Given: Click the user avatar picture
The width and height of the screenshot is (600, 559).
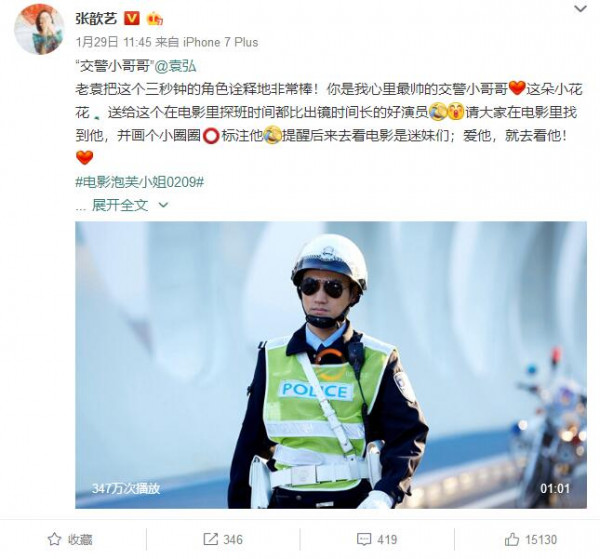Looking at the screenshot, I should click(x=39, y=29).
